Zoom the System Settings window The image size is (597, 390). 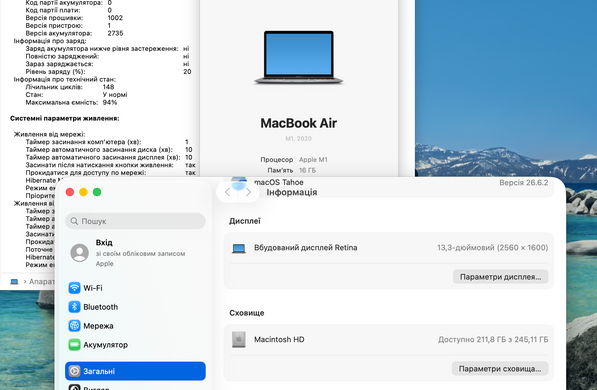pyautogui.click(x=97, y=192)
